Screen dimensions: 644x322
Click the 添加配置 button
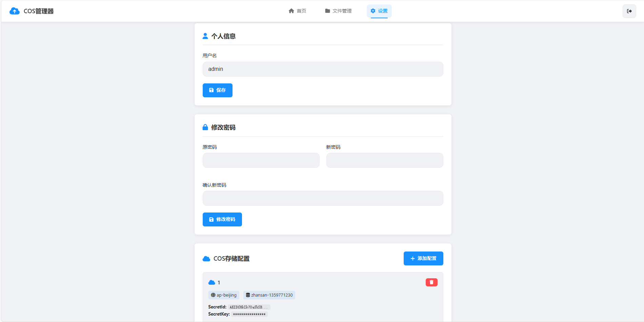423,258
